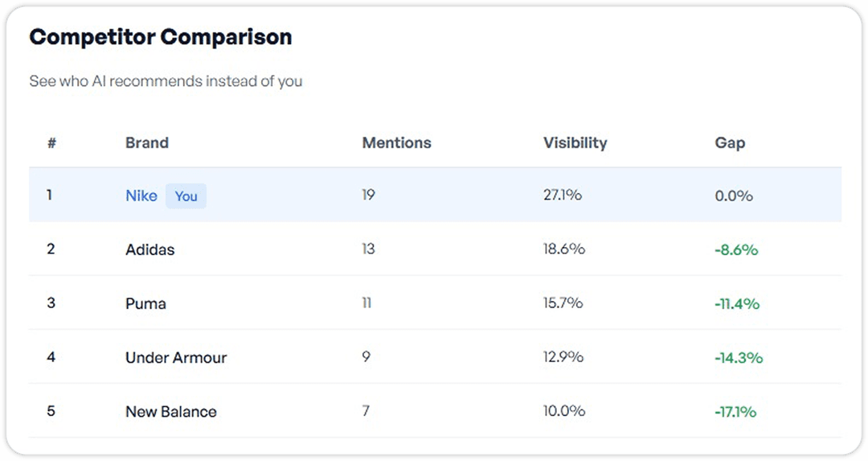The height and width of the screenshot is (461, 868).
Task: Sort table by the Brand column header
Action: (x=147, y=143)
